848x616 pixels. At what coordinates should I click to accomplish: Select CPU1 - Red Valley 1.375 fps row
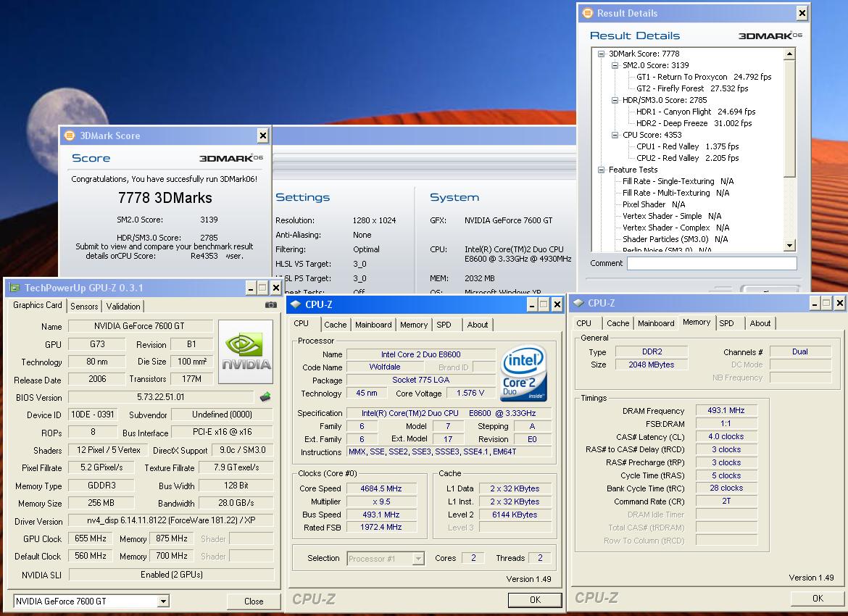687,146
